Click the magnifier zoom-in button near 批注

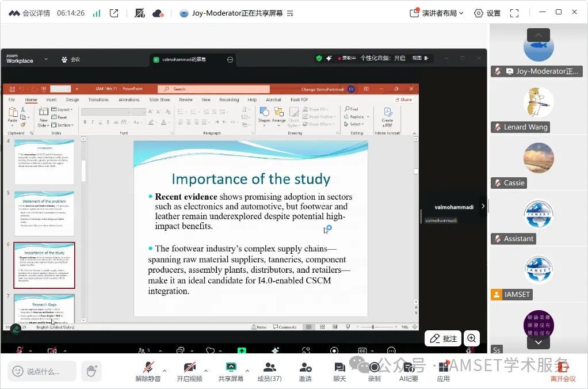[471, 338]
